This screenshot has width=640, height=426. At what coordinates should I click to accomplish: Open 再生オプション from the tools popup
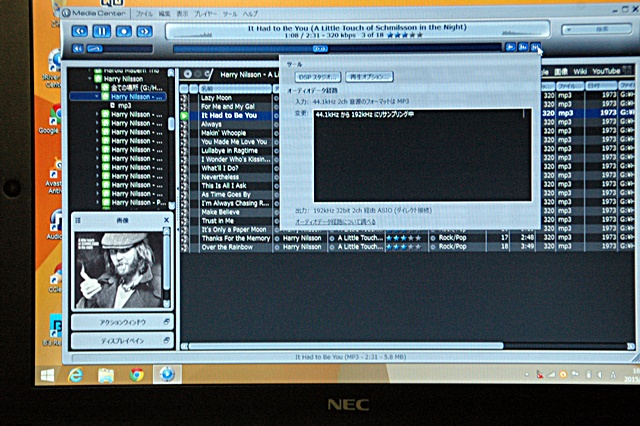click(369, 77)
